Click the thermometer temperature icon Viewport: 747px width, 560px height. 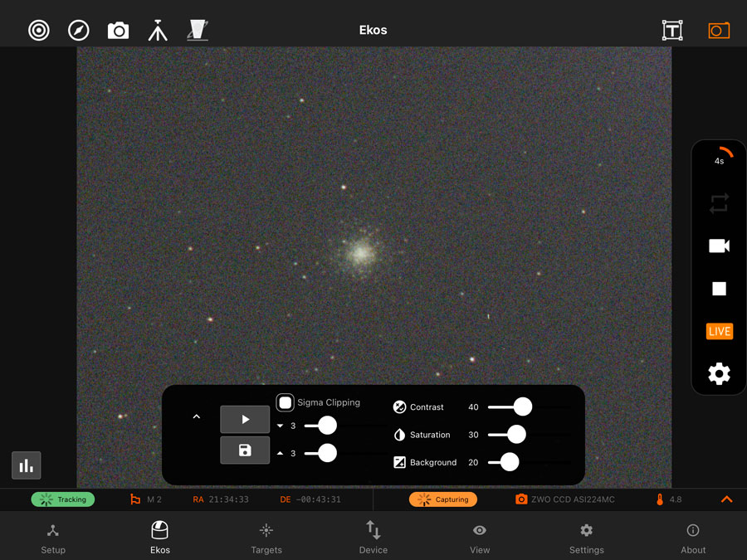click(x=660, y=499)
